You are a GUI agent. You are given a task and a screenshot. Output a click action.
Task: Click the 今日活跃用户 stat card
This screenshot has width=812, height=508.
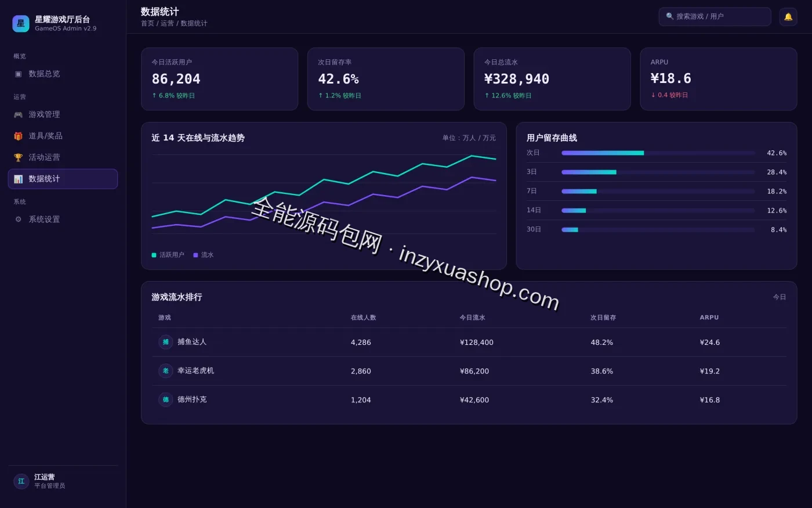click(219, 79)
